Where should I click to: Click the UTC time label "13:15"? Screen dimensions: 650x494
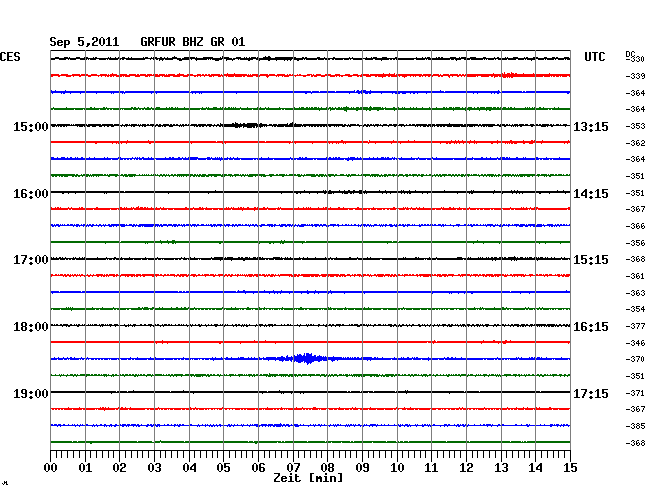[x=591, y=126]
